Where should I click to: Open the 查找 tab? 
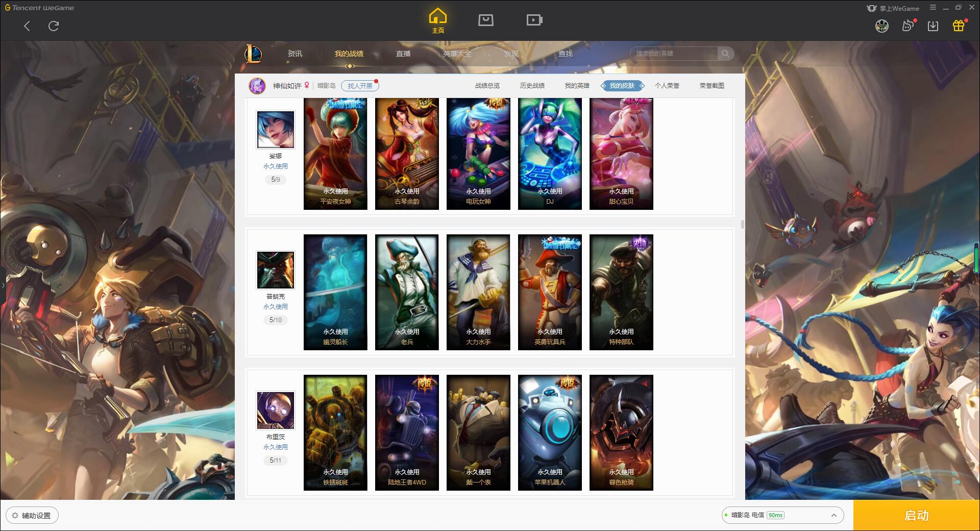click(x=566, y=54)
